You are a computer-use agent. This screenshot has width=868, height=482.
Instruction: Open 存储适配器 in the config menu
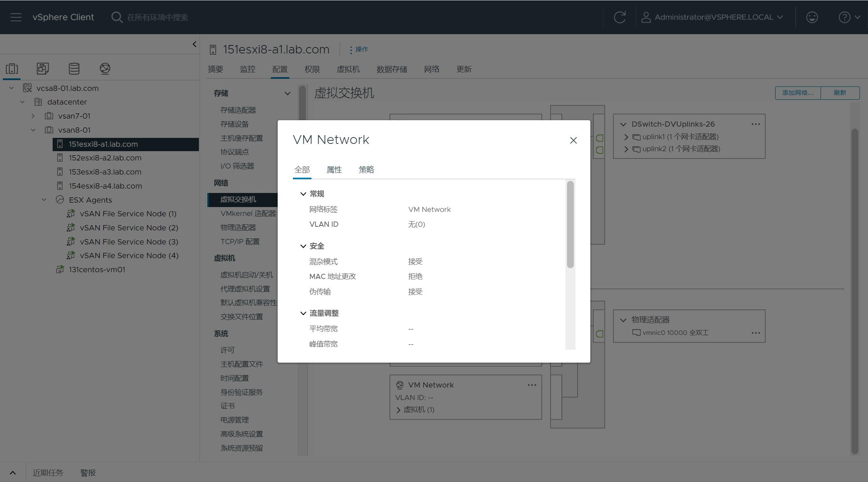point(238,110)
